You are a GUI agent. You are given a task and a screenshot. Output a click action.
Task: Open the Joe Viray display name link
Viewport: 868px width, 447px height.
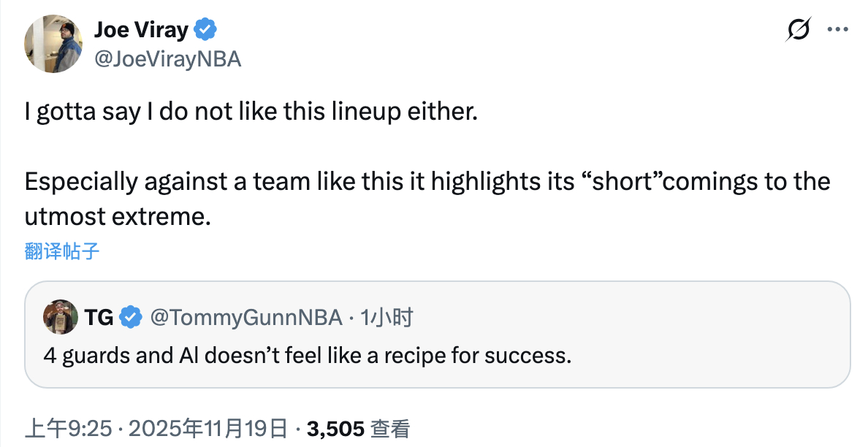click(141, 30)
